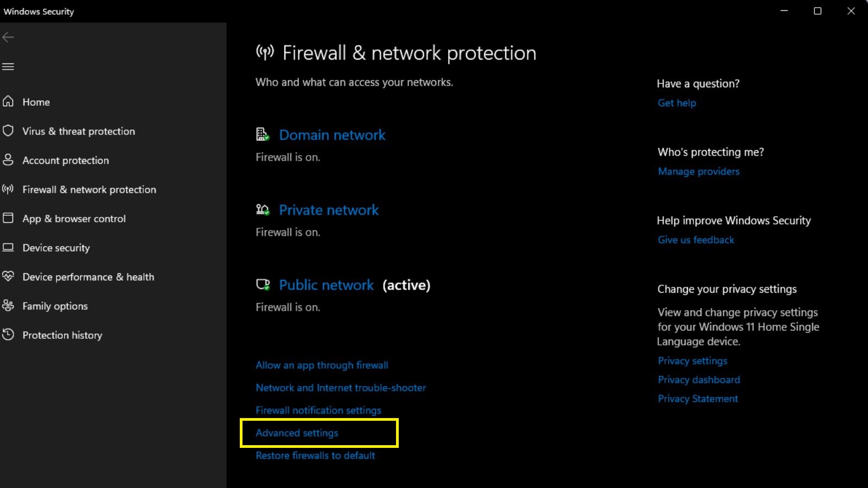Click the Manage providers link

699,171
